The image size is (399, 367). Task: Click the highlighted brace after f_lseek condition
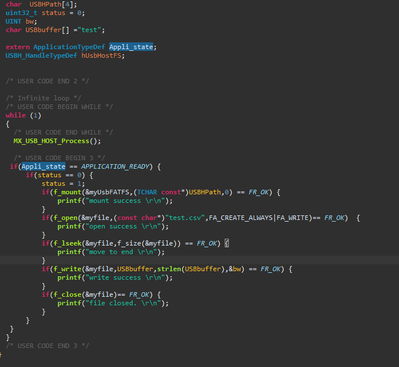click(227, 243)
